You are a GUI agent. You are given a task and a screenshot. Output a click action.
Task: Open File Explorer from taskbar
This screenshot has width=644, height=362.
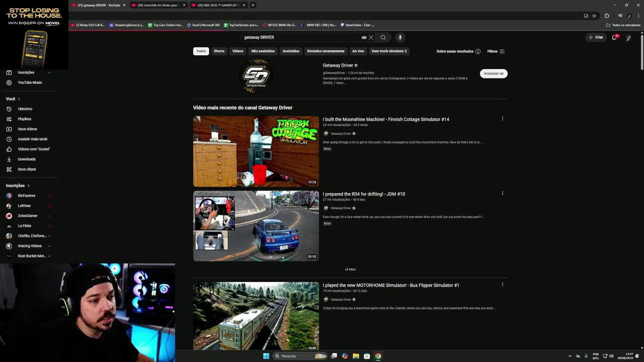click(x=356, y=356)
